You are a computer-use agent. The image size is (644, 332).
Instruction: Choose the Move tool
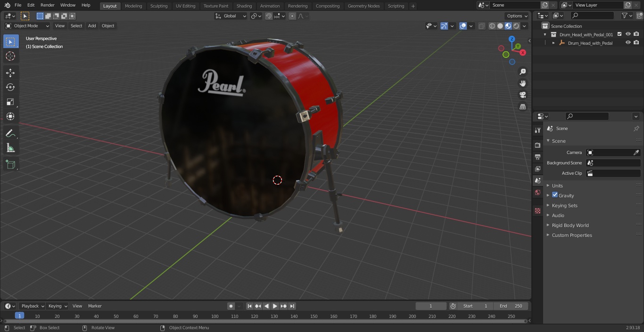tap(11, 73)
